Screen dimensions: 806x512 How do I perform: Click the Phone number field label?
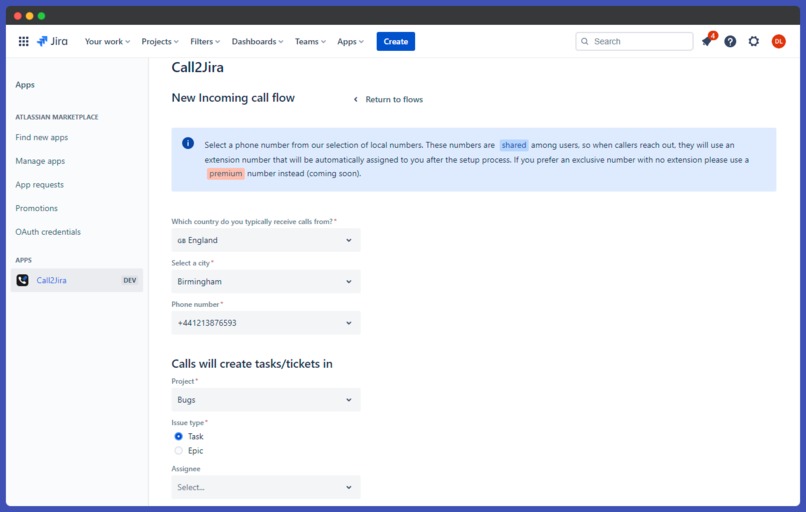click(x=195, y=304)
